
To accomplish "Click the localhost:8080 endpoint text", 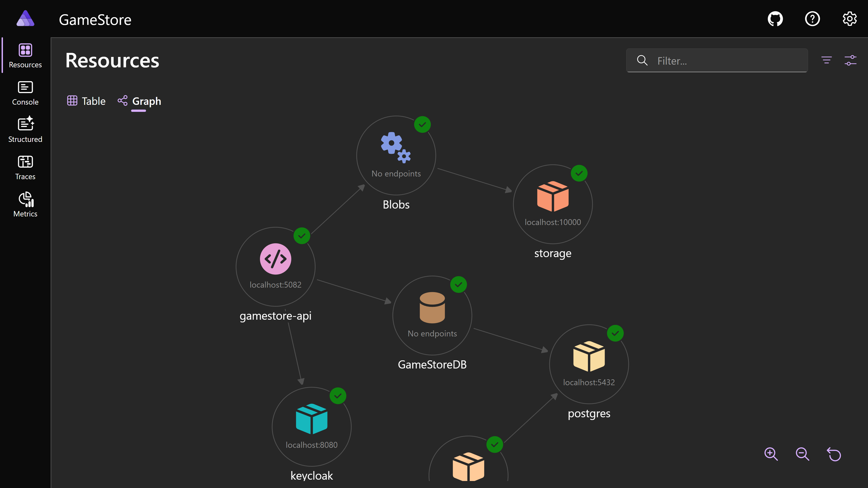I will pyautogui.click(x=312, y=445).
